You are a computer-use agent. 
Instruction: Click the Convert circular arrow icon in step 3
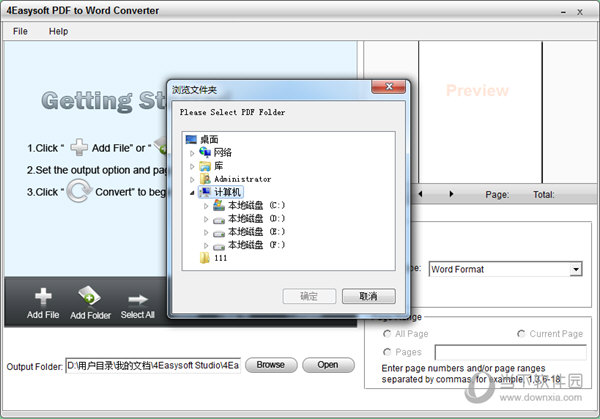(79, 191)
